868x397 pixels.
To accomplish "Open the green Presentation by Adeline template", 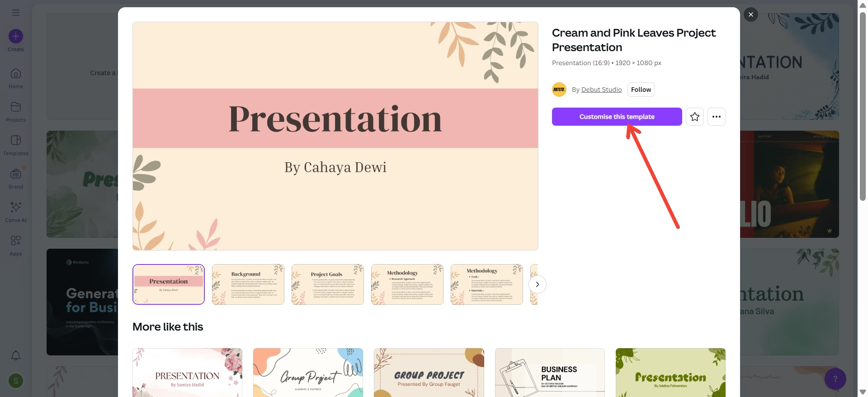I will pos(671,373).
